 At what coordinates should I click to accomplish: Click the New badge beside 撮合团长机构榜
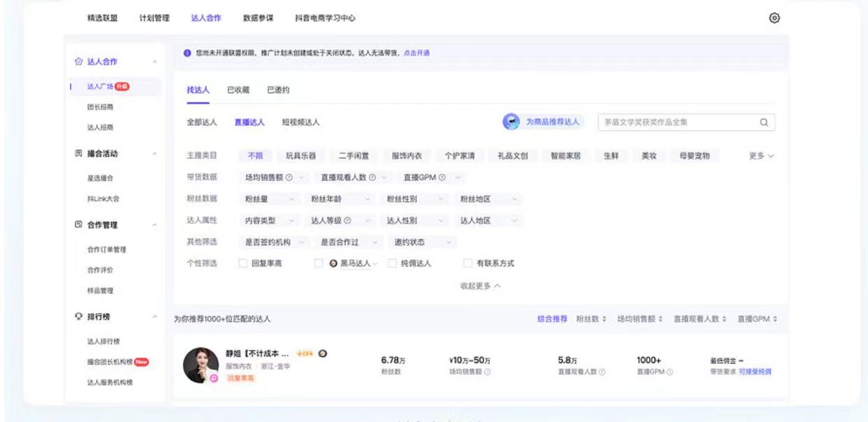point(141,362)
